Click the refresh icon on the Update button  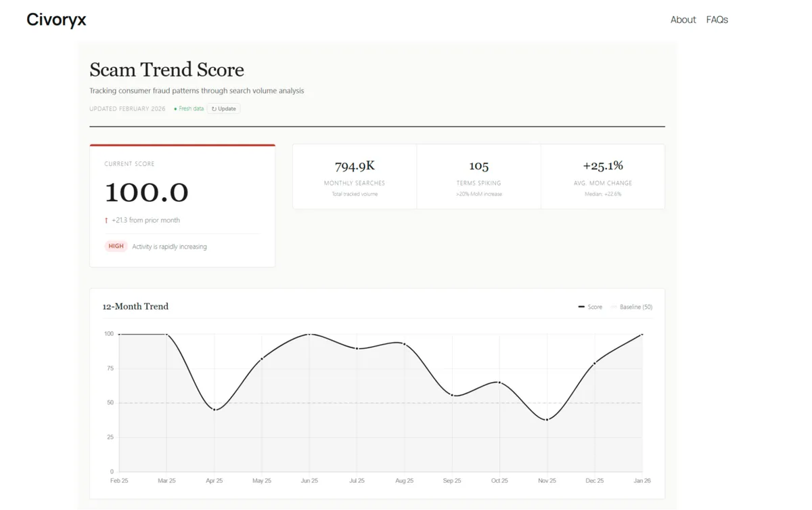(x=214, y=108)
